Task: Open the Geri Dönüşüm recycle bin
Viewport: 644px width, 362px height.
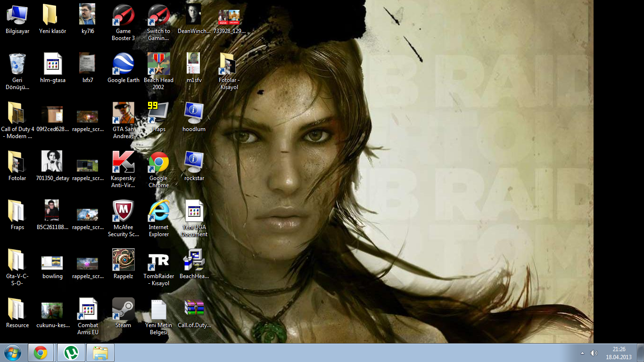Action: [x=17, y=71]
